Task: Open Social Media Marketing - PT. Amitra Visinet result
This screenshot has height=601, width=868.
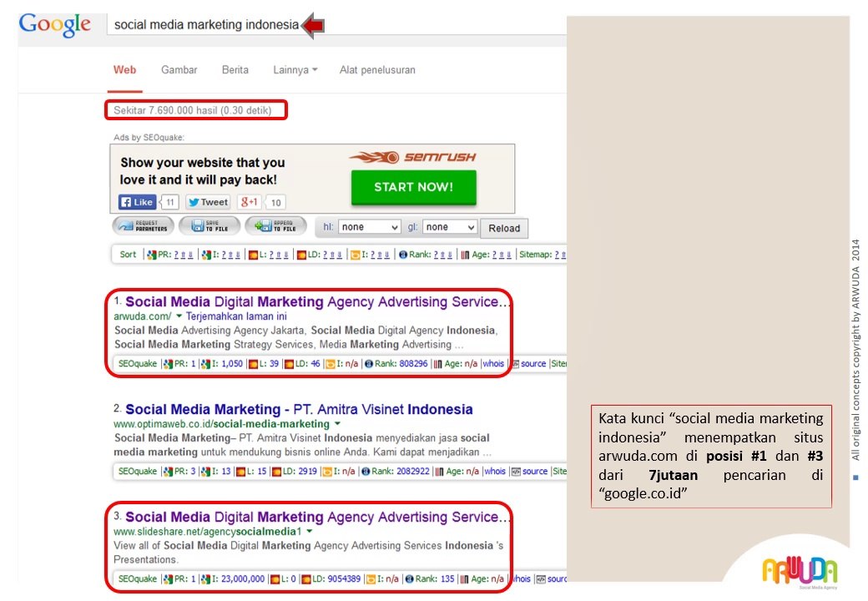Action: coord(299,410)
